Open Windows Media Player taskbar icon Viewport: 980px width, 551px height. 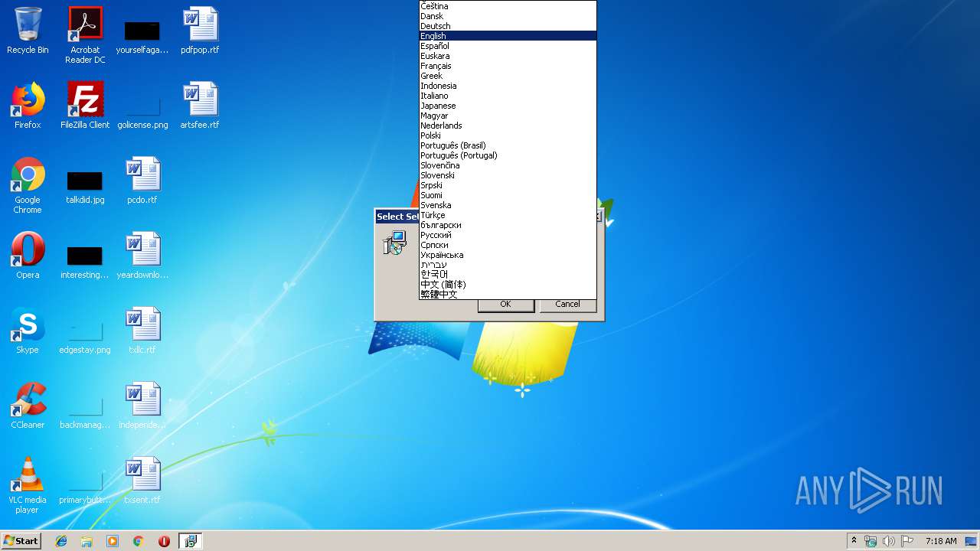pyautogui.click(x=113, y=541)
